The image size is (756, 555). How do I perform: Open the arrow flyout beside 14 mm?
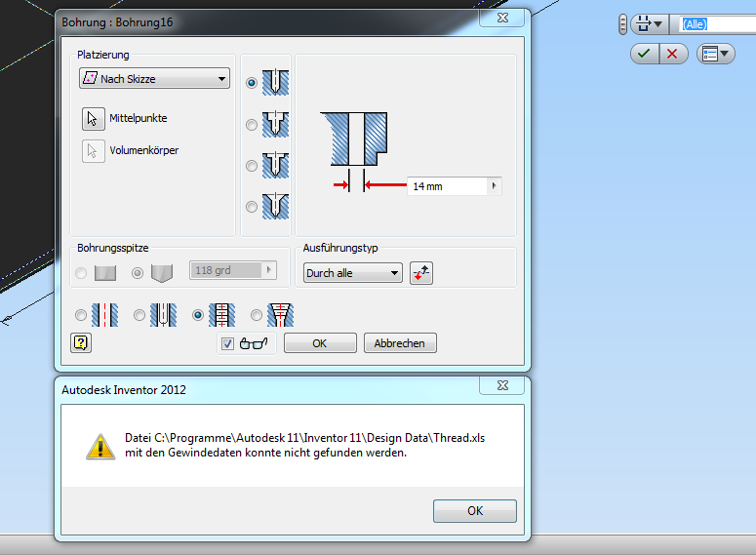coord(495,186)
